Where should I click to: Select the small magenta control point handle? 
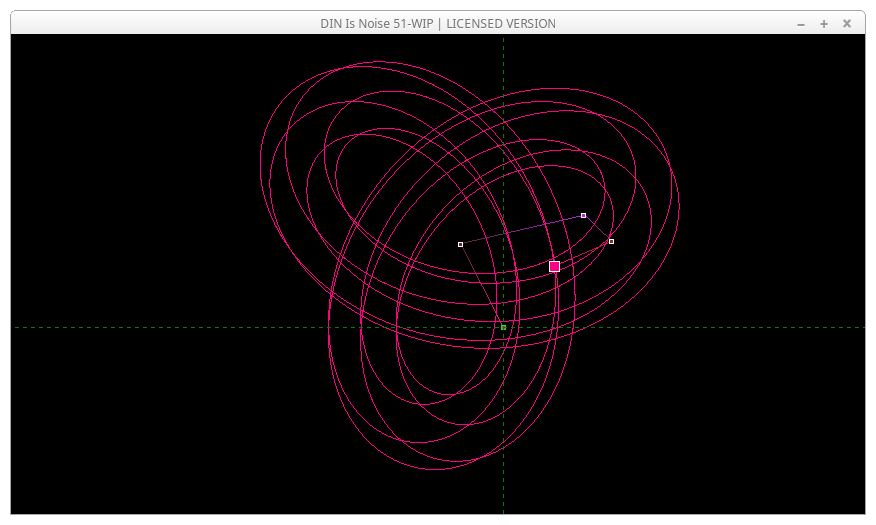[583, 215]
